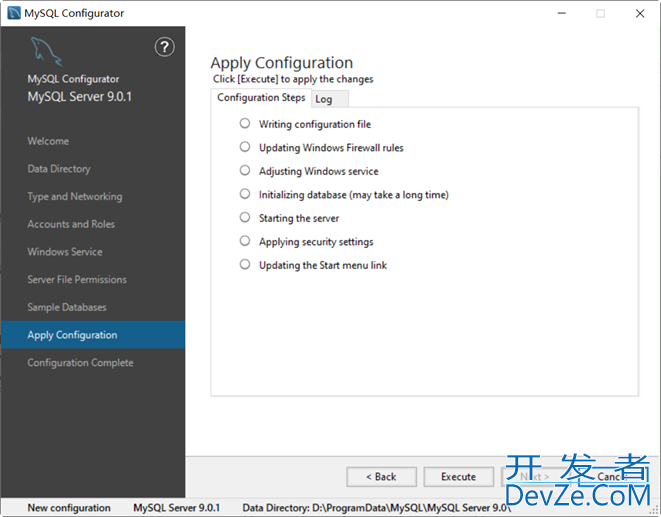This screenshot has width=661, height=517.
Task: Open the help question mark icon
Action: pyautogui.click(x=164, y=47)
